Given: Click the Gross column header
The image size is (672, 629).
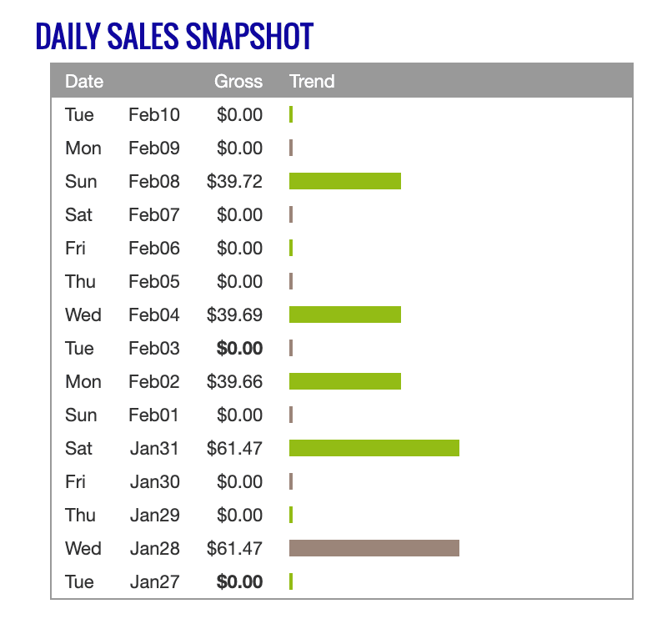Looking at the screenshot, I should [238, 82].
